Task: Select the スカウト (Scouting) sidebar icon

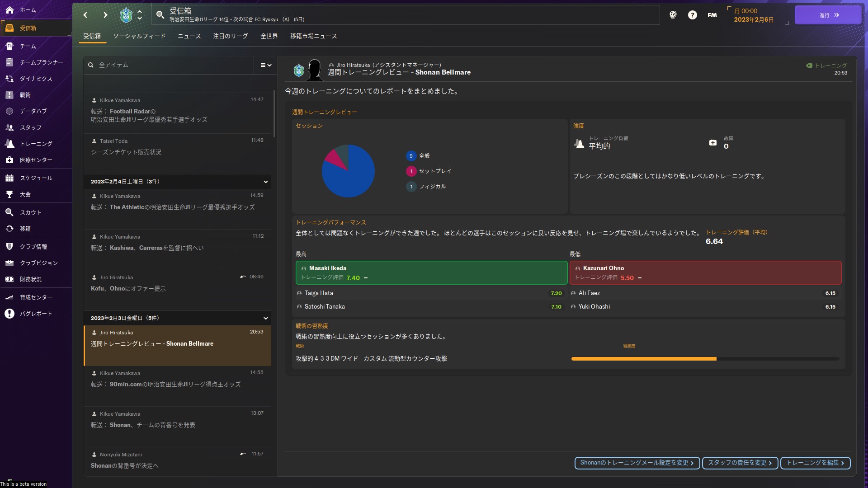Action: click(29, 212)
